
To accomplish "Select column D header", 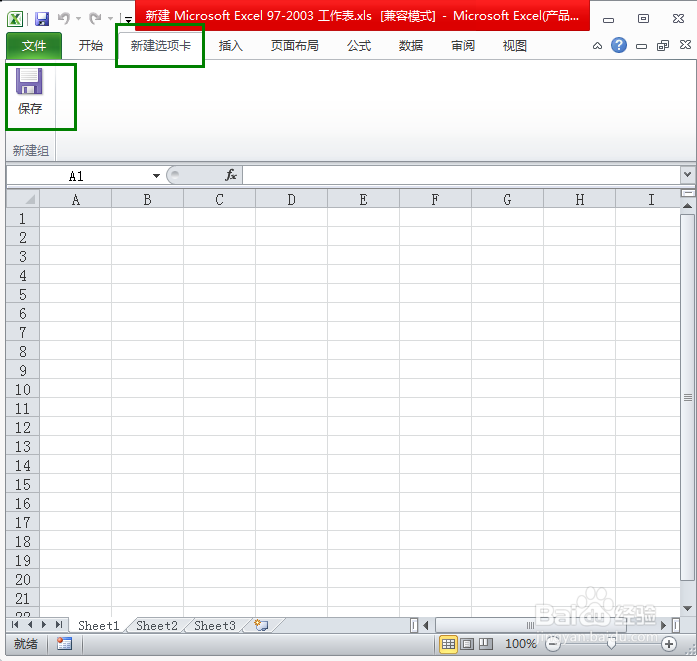I will (292, 200).
